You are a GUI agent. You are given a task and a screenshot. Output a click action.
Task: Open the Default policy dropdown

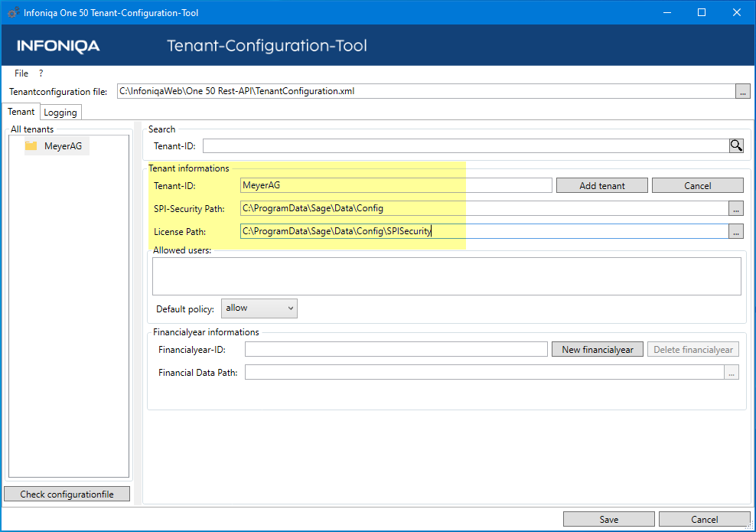click(x=259, y=308)
